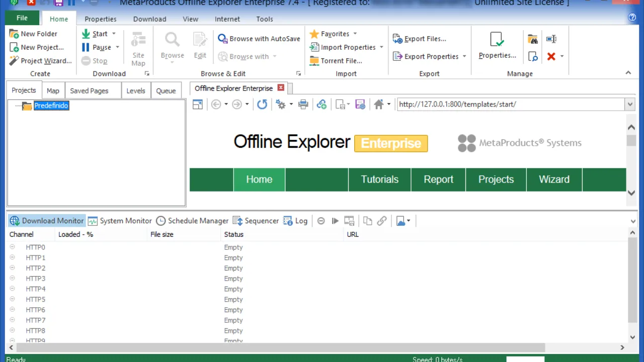Open the Map panel tab
Image resolution: width=644 pixels, height=362 pixels.
[53, 91]
